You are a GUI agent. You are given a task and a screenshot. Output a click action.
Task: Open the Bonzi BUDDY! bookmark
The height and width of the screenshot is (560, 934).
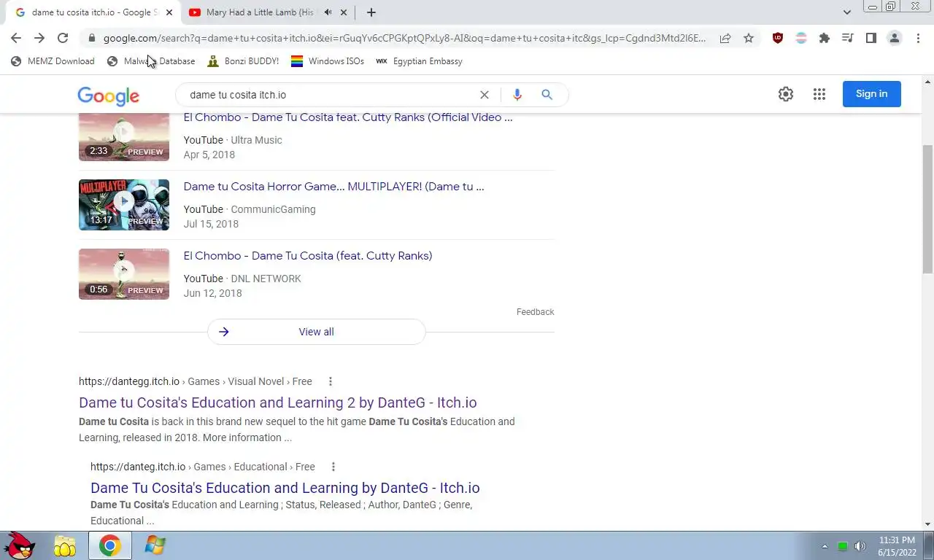click(x=243, y=61)
